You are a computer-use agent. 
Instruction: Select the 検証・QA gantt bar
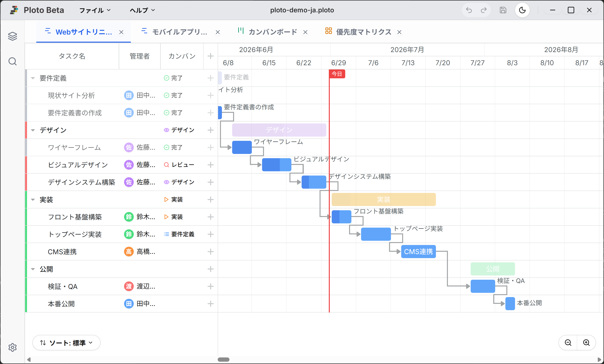483,286
